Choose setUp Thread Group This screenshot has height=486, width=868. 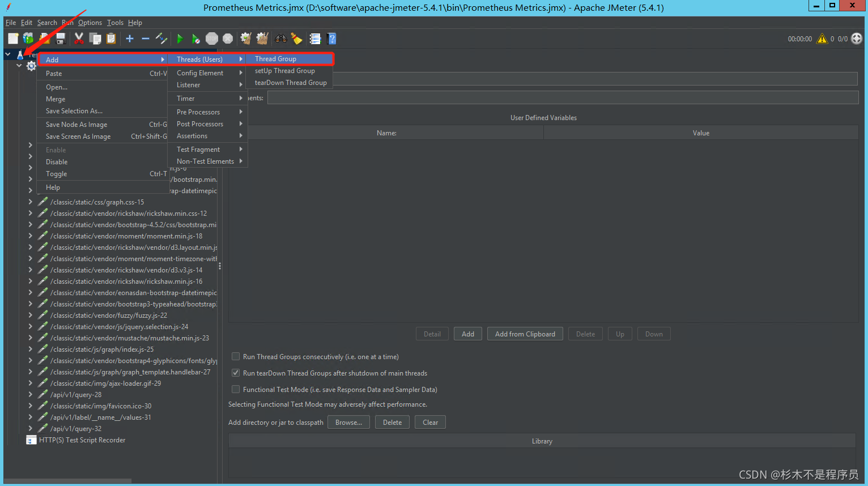tap(289, 71)
